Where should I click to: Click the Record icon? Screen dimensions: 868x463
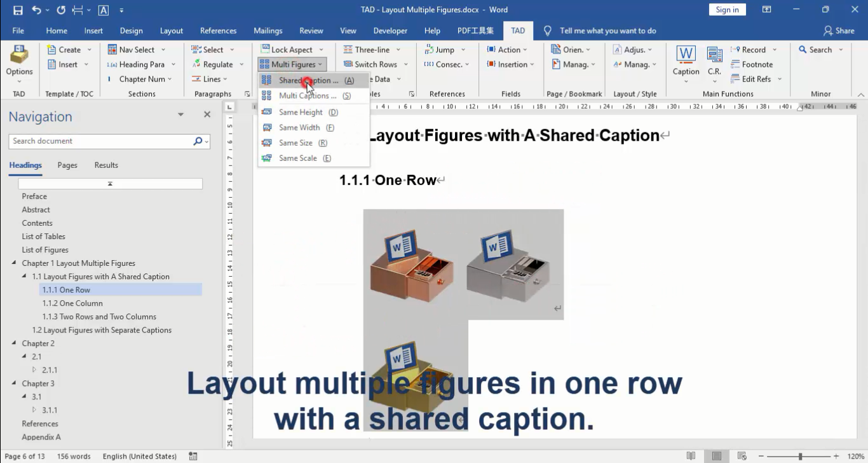(735, 50)
